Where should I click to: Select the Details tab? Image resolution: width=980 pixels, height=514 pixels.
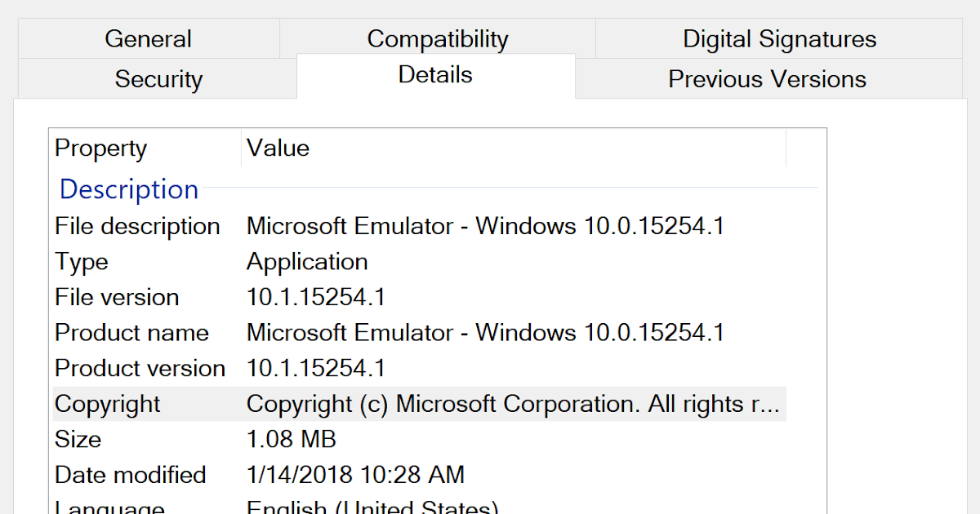point(435,75)
